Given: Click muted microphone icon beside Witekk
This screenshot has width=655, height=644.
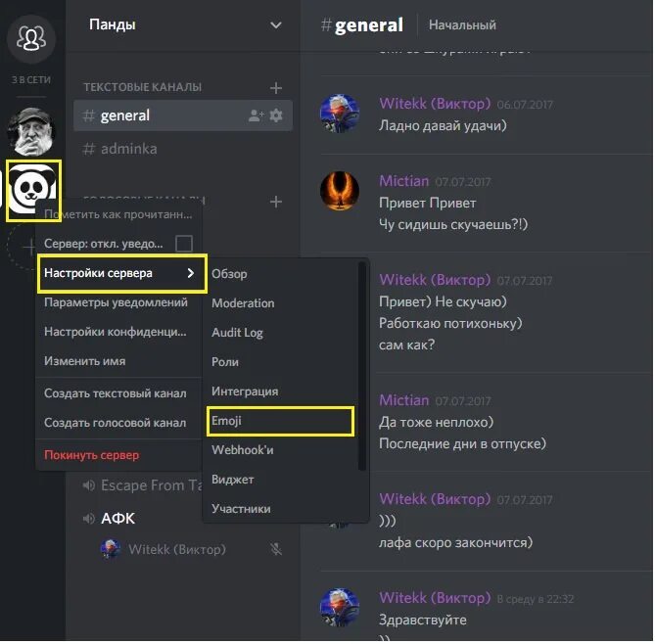Looking at the screenshot, I should 276,549.
